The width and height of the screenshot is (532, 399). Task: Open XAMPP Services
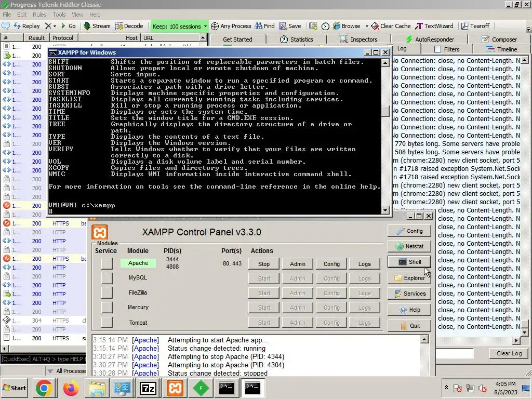click(409, 294)
